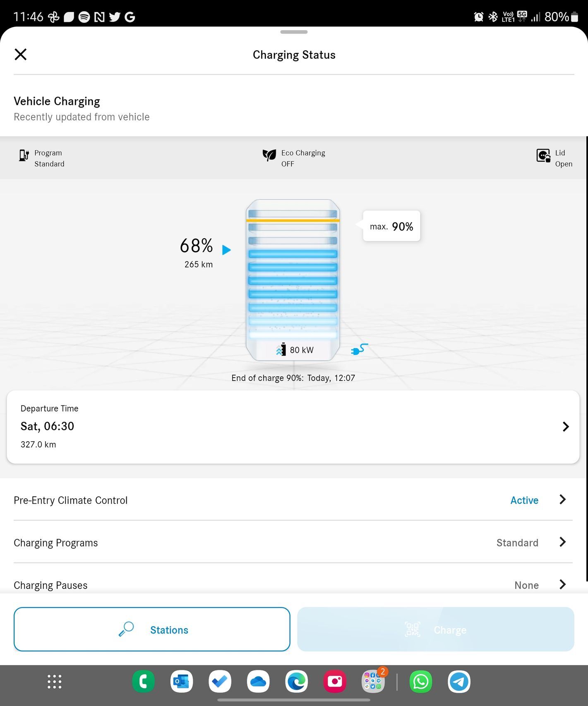Open Pre-Entry Climate Control settings chevron
Screen dimensions: 588x706
pos(562,500)
